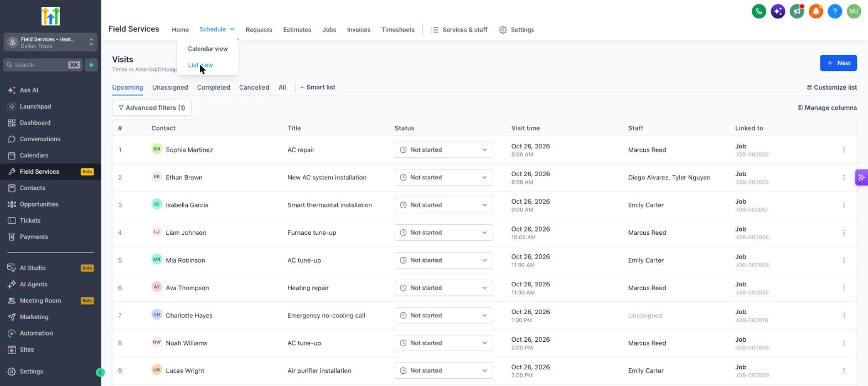Image resolution: width=868 pixels, height=386 pixels.
Task: Open row actions for Liam Johnson
Action: [x=844, y=233]
